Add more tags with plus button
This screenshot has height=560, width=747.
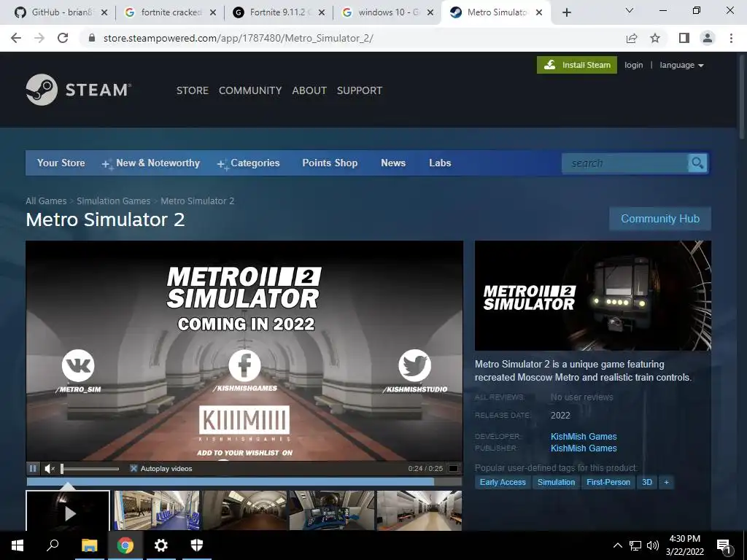click(x=667, y=483)
